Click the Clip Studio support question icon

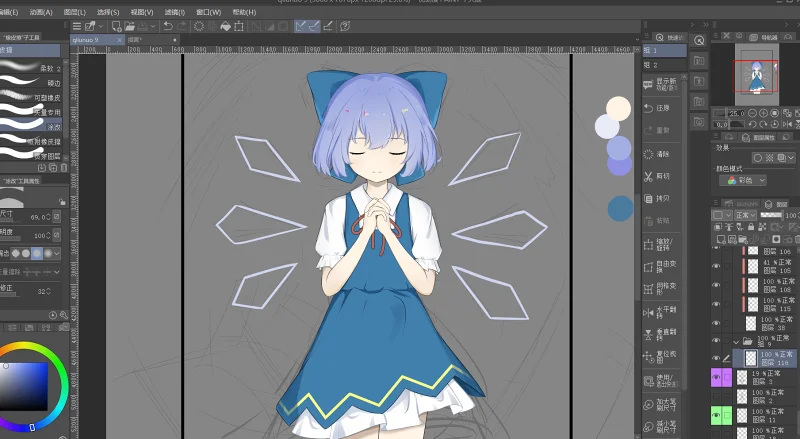click(345, 26)
